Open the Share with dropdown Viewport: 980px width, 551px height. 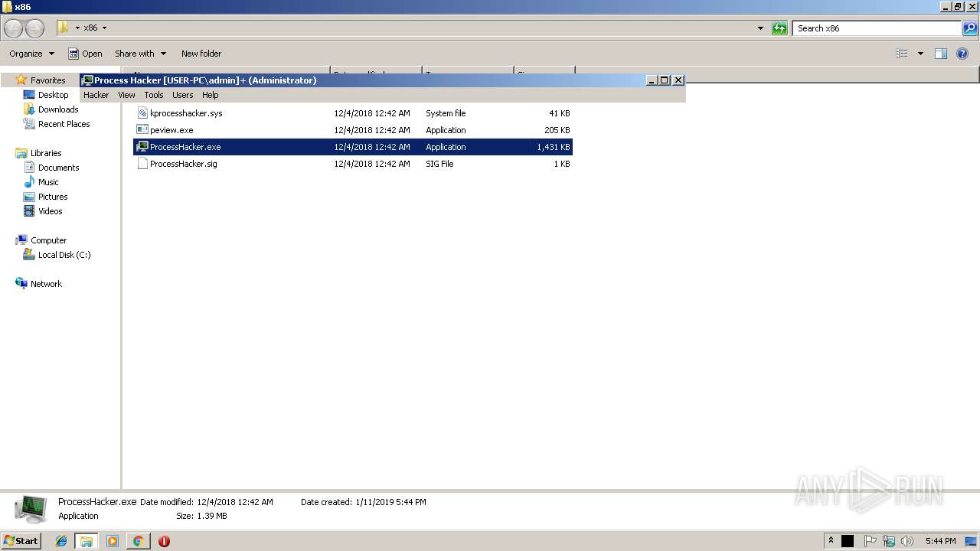click(x=140, y=54)
